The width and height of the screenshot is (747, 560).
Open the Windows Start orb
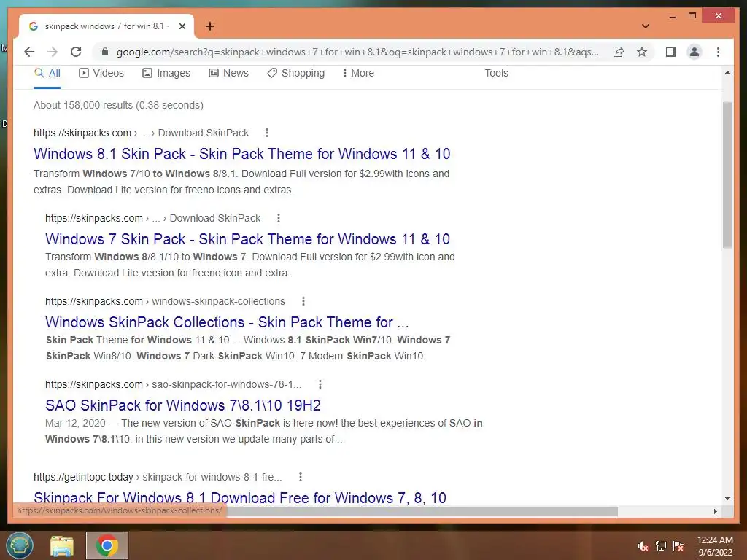tap(20, 545)
